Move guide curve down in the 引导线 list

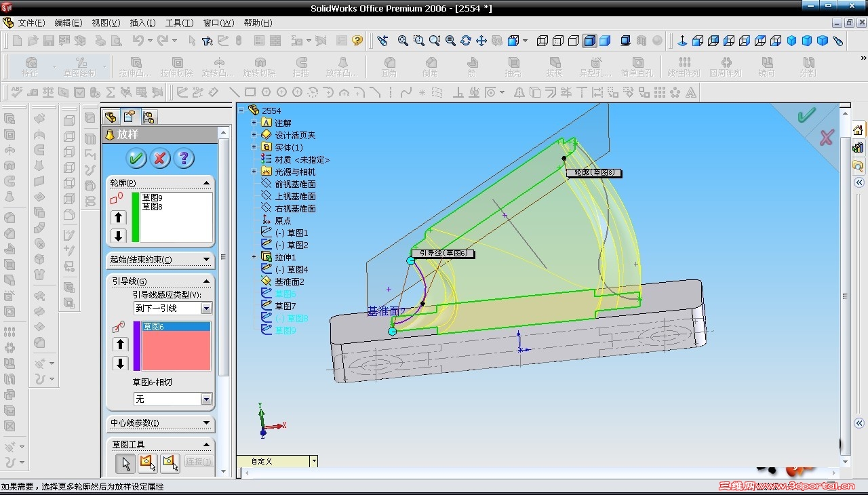(x=121, y=363)
